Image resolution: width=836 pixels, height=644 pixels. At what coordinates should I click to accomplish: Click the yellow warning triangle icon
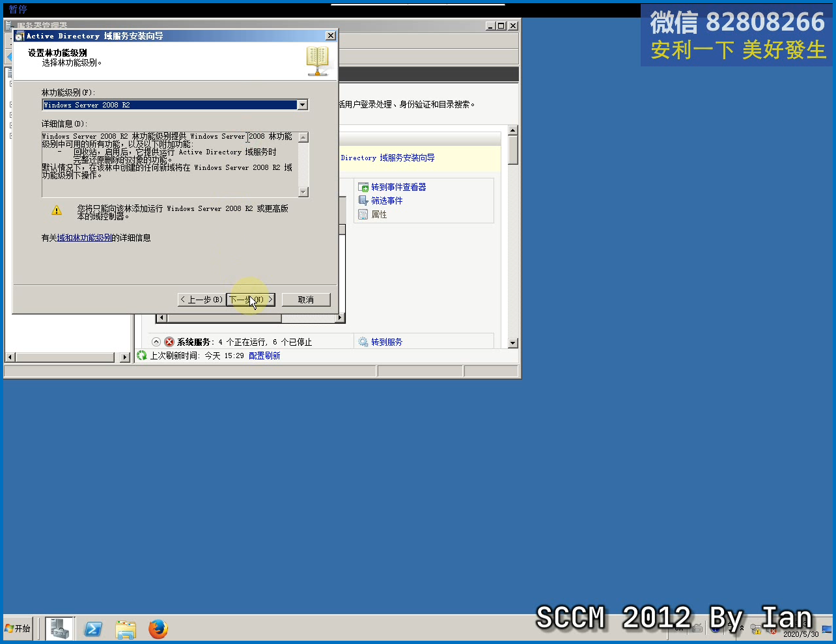coord(57,210)
